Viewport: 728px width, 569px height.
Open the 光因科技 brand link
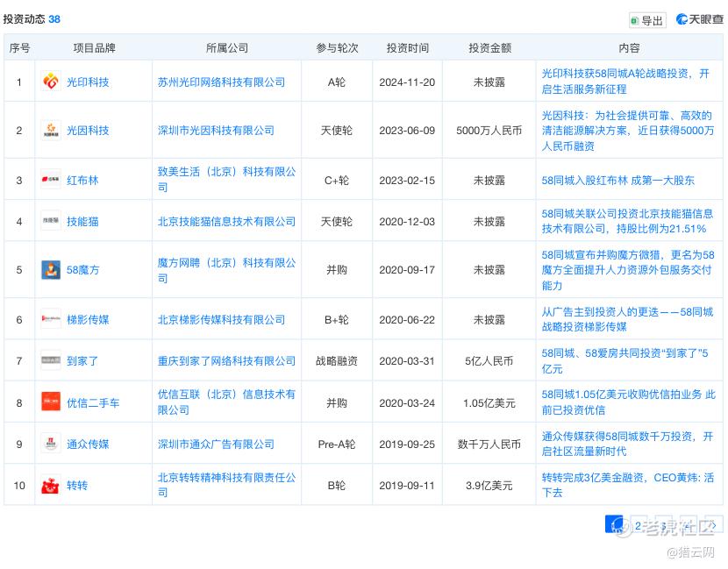tap(88, 131)
